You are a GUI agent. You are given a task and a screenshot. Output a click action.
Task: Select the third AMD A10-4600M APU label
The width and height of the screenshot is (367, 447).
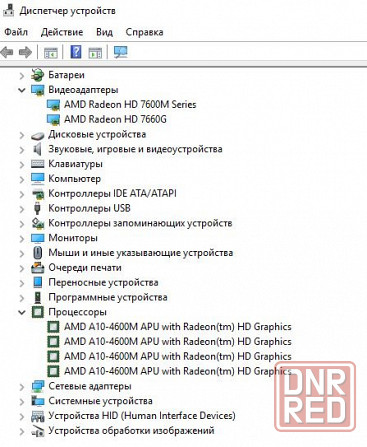coord(178,356)
